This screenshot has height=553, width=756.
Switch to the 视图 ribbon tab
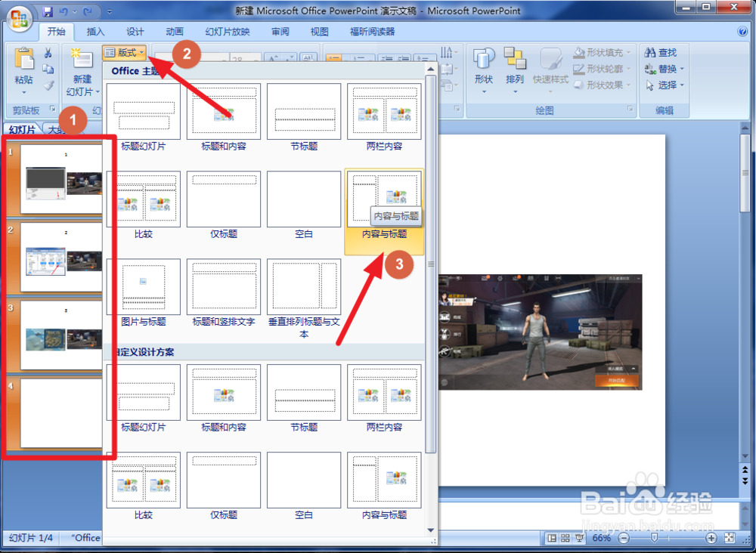pos(319,32)
